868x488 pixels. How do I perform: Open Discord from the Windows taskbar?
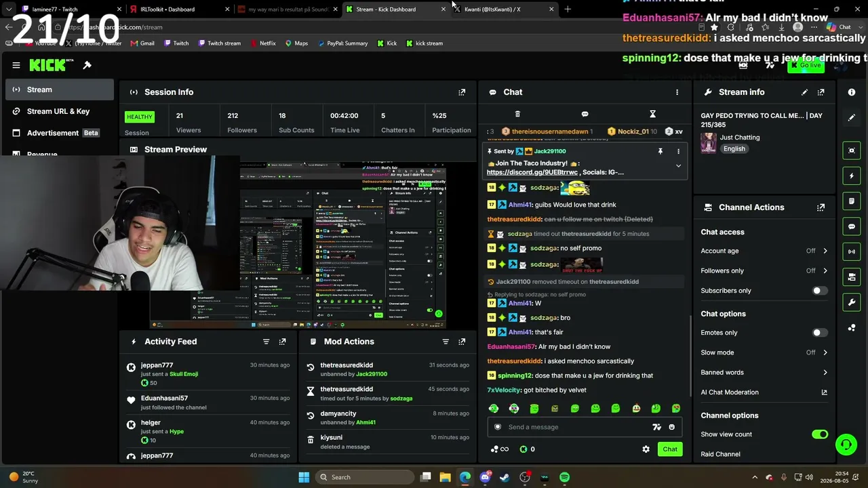click(x=485, y=477)
